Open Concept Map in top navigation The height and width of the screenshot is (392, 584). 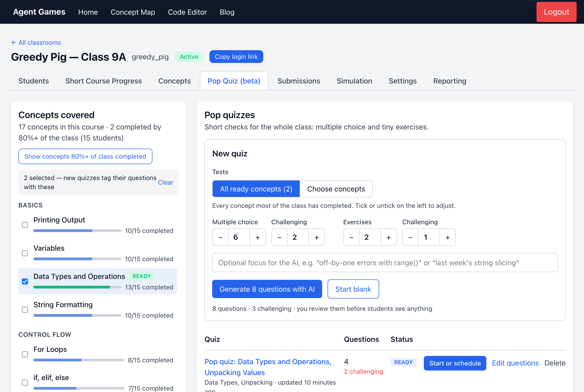click(133, 12)
